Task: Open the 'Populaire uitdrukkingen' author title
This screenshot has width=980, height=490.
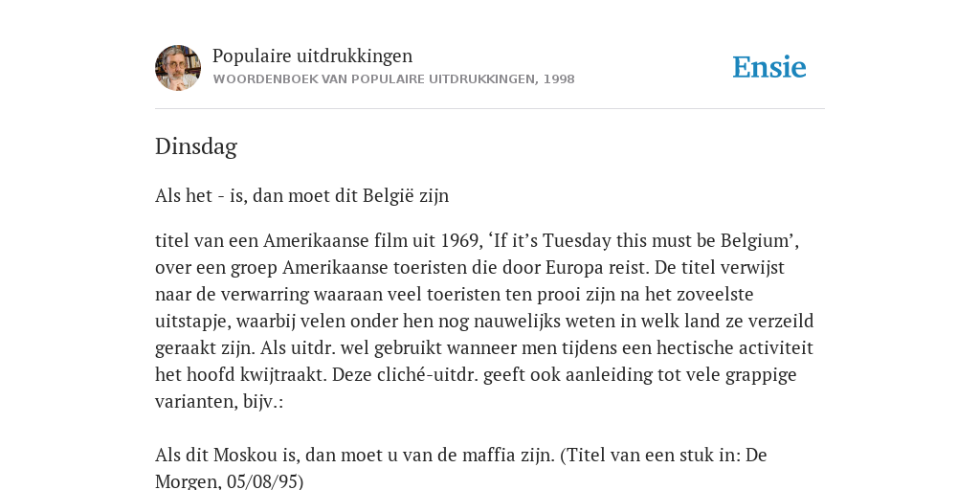Action: (x=313, y=56)
